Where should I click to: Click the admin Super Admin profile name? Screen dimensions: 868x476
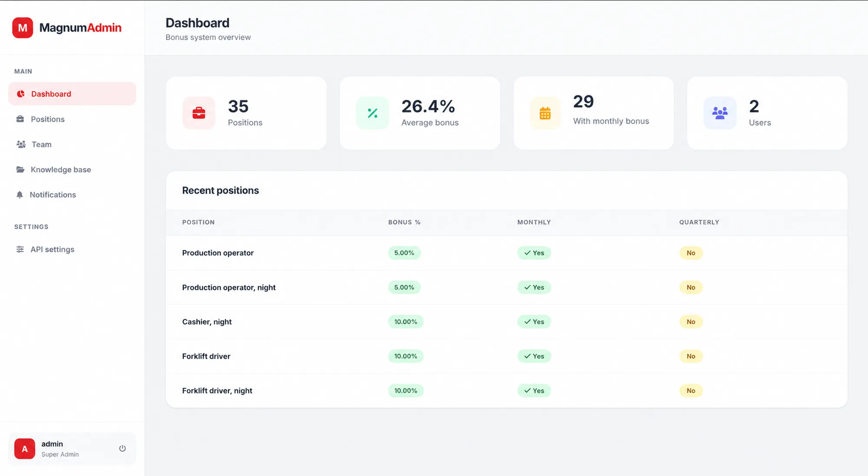(x=60, y=449)
